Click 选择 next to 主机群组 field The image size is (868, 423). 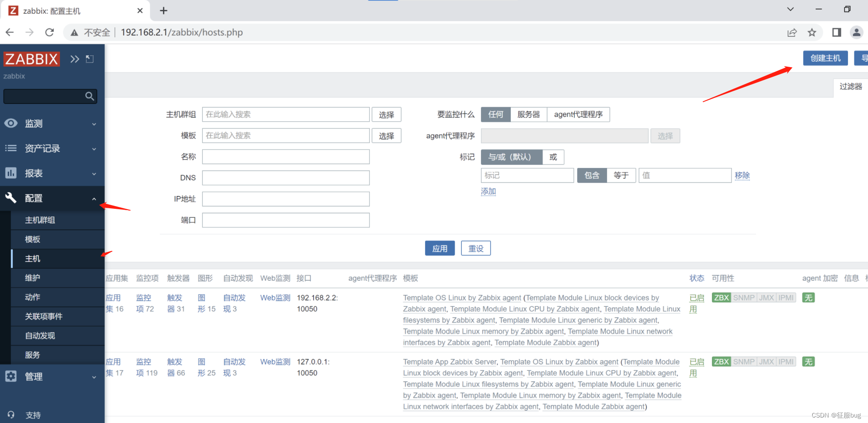(387, 115)
